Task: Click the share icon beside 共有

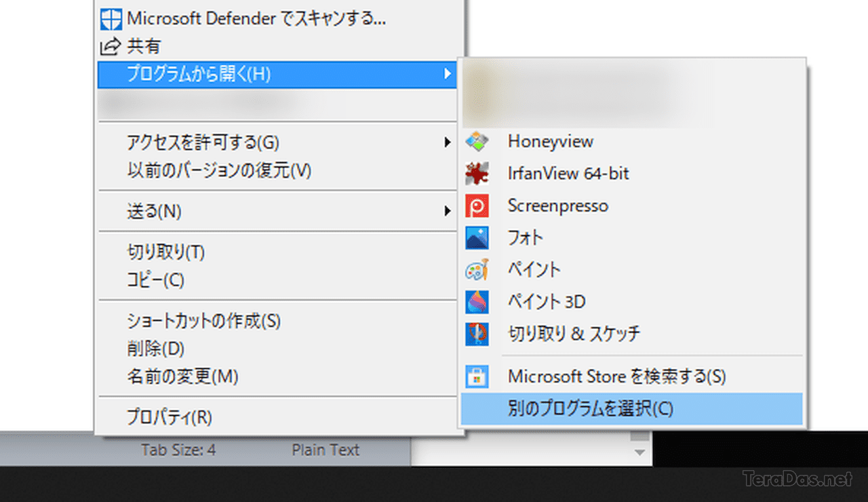Action: (110, 47)
